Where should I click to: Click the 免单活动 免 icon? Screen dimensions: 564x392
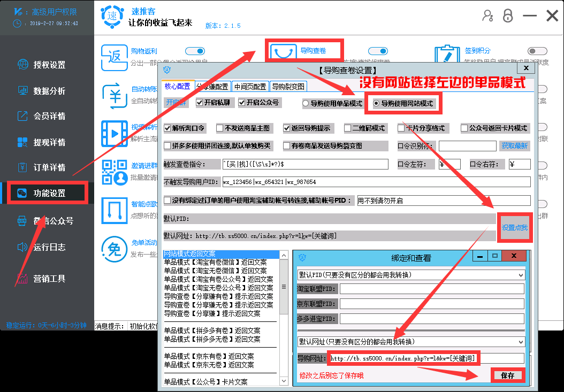[114, 249]
